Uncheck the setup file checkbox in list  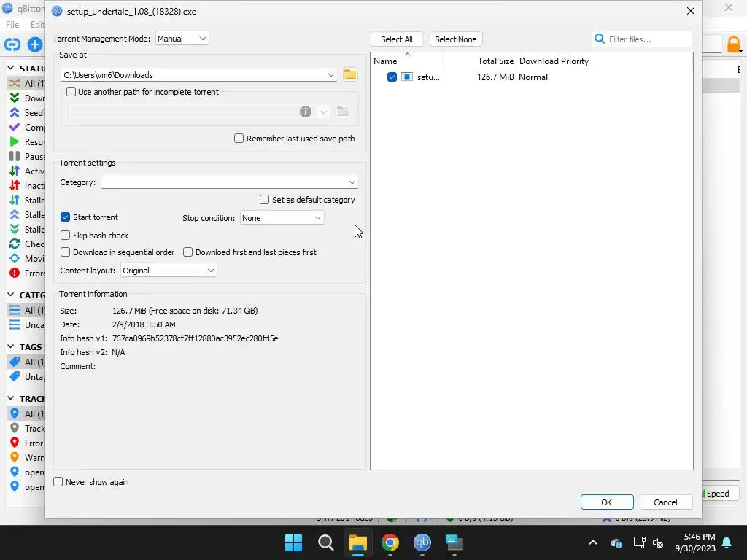pyautogui.click(x=392, y=77)
